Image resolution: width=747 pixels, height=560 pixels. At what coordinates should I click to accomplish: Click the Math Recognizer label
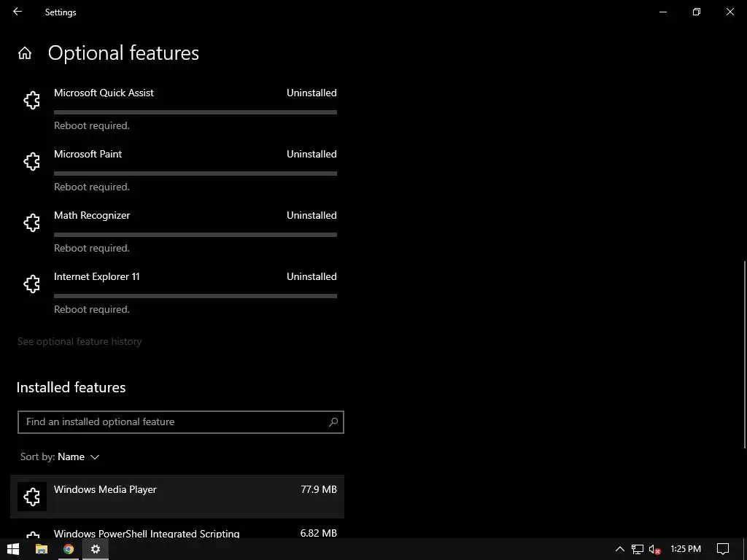[x=92, y=216]
